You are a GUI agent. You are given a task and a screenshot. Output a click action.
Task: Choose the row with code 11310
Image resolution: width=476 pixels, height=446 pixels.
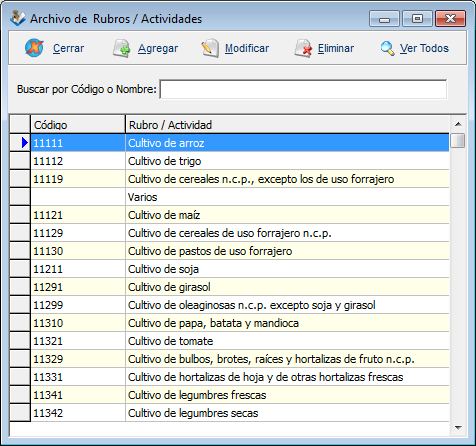click(229, 323)
